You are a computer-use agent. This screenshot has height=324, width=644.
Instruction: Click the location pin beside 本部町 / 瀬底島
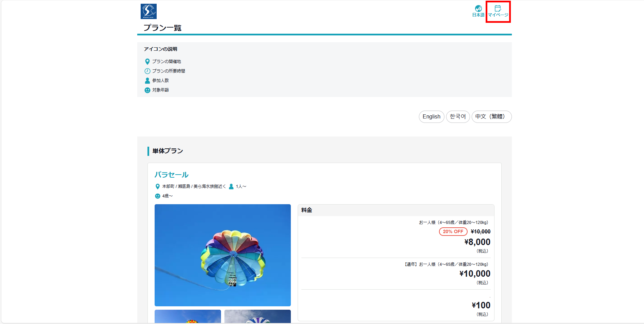coord(157,187)
